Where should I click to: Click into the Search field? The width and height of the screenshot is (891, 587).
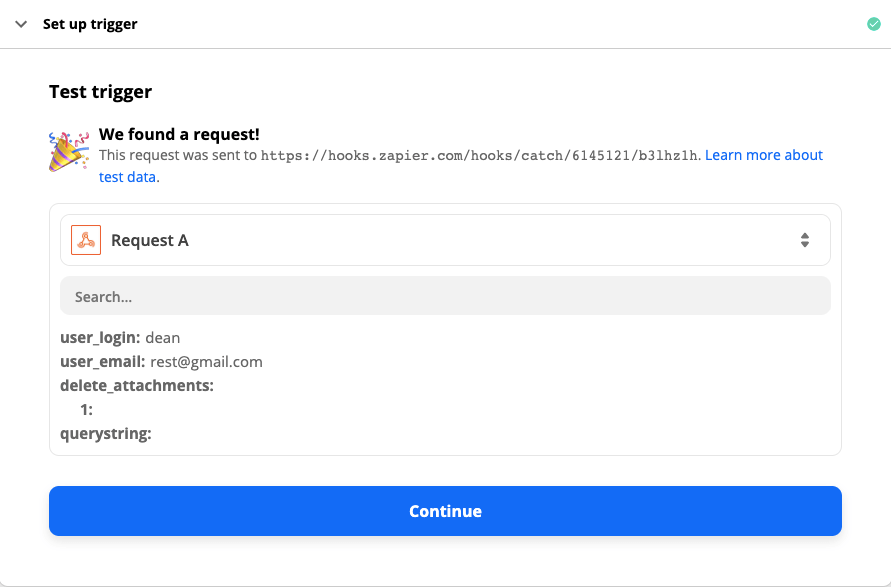tap(445, 296)
